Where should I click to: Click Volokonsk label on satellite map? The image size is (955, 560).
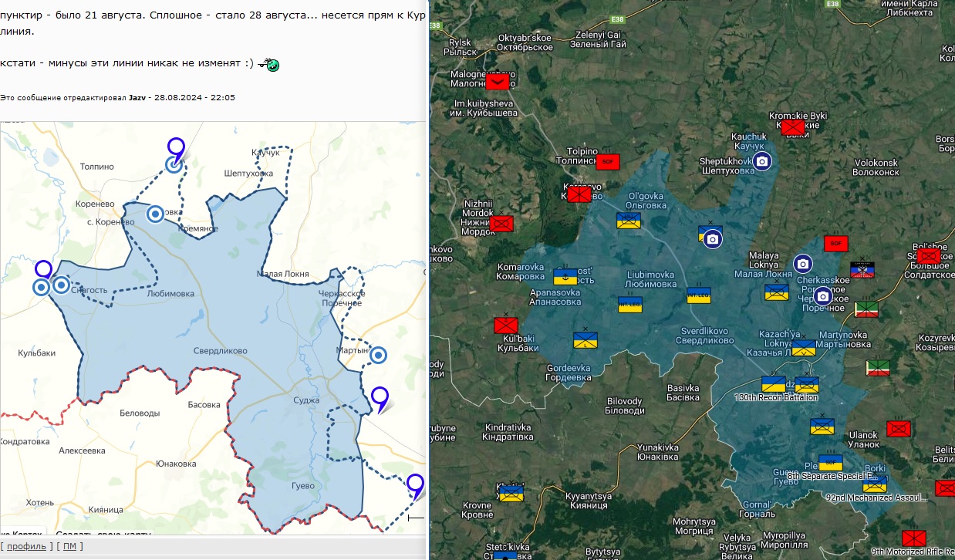tap(876, 167)
